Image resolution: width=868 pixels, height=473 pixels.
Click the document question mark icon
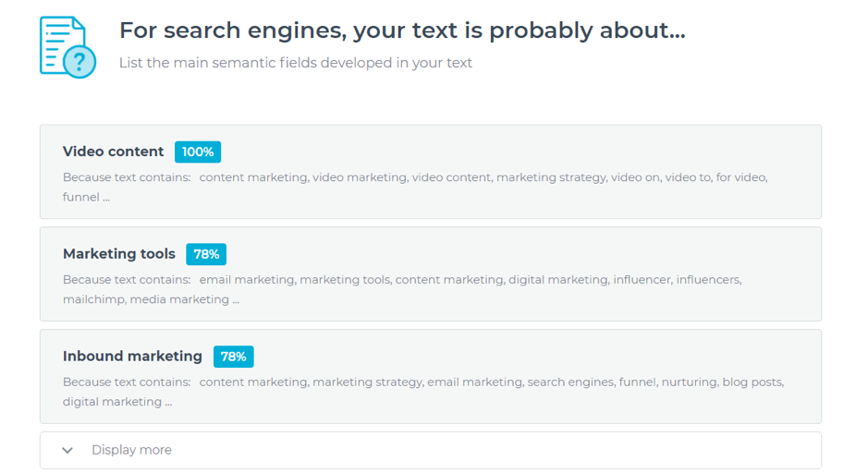coord(67,47)
